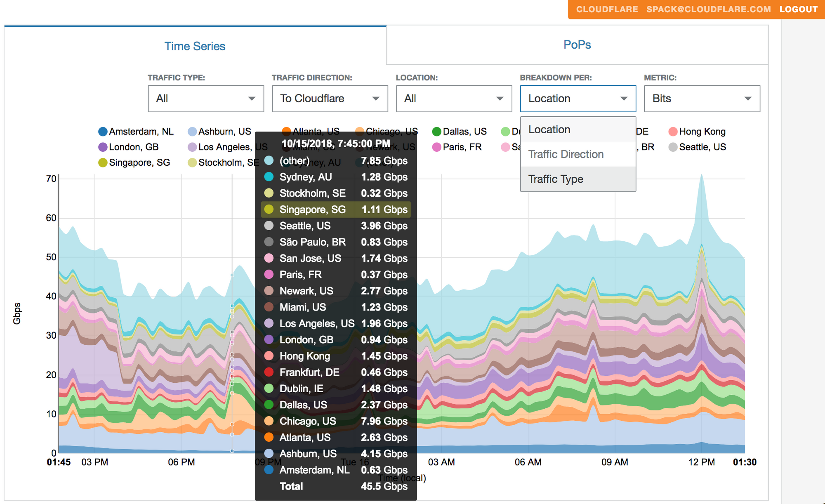Collapse the Breakdown Per dropdown

click(578, 99)
